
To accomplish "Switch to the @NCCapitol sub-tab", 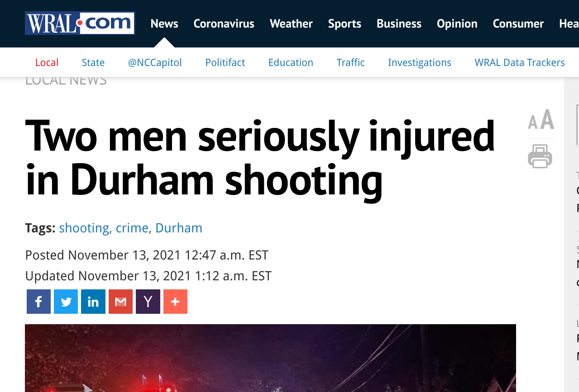I will pyautogui.click(x=155, y=62).
